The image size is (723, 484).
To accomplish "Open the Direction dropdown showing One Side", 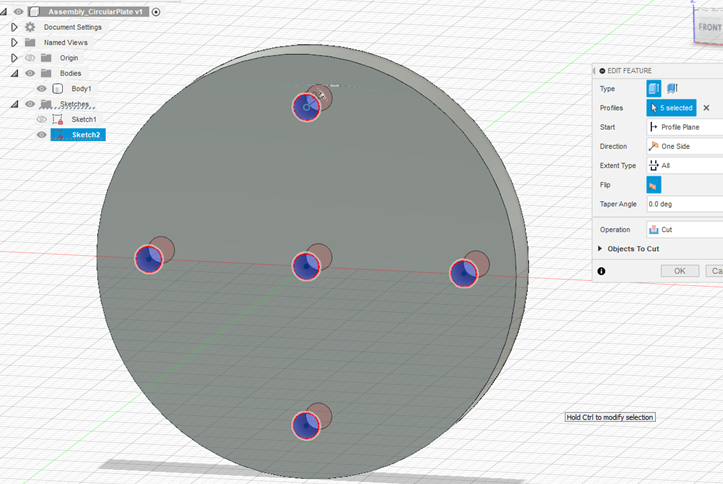I will point(684,146).
